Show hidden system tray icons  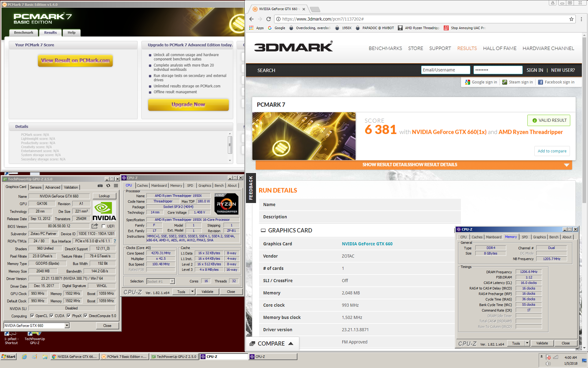(x=541, y=357)
